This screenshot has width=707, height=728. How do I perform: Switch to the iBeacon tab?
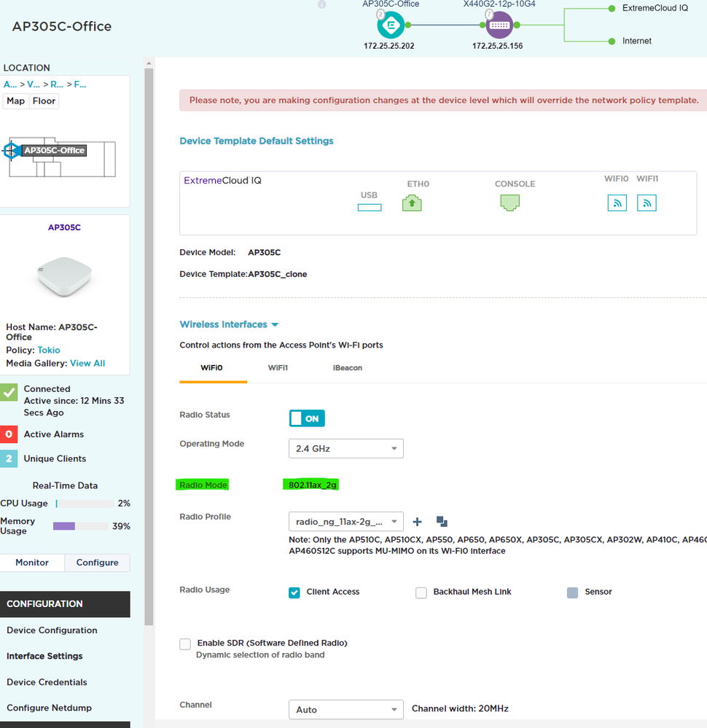tap(347, 368)
